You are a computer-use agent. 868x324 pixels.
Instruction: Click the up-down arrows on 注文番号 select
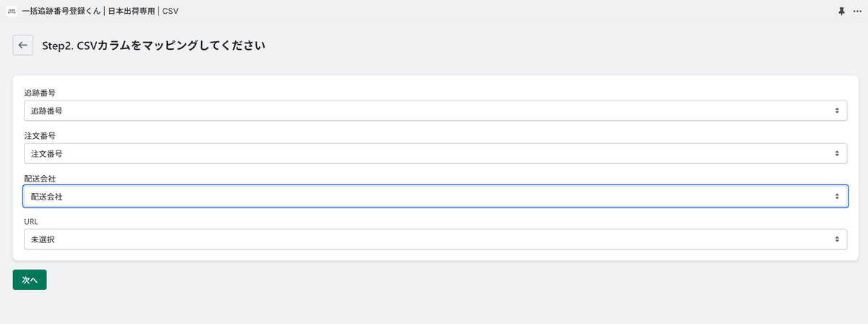837,154
